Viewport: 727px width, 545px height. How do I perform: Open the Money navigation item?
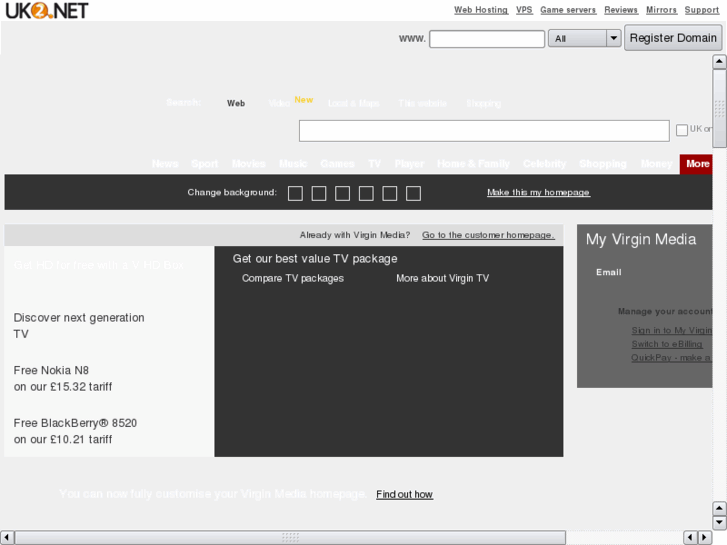[x=657, y=164]
